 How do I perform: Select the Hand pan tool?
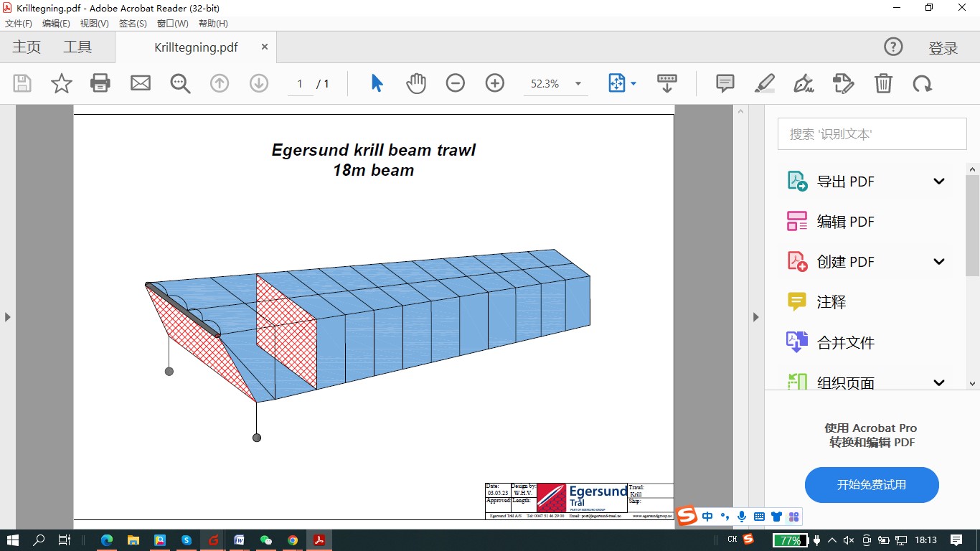coord(416,83)
